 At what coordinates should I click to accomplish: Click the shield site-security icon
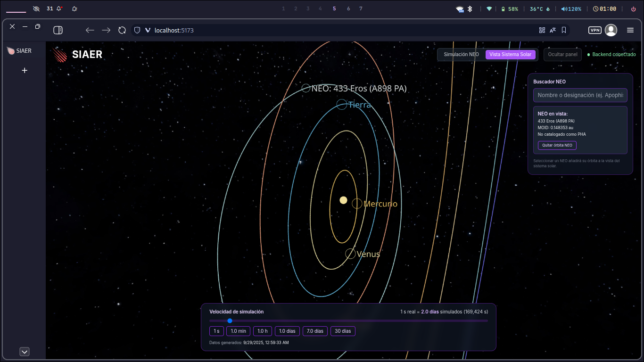(x=137, y=30)
